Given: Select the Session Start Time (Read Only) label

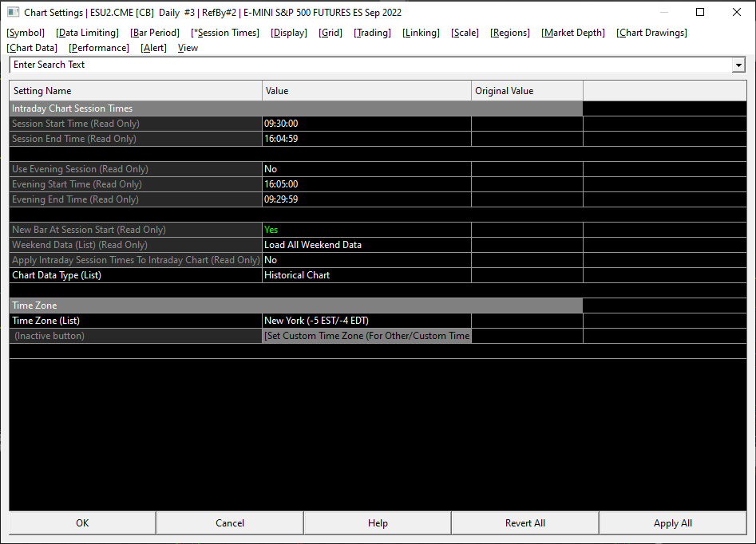Looking at the screenshot, I should click(x=136, y=124).
